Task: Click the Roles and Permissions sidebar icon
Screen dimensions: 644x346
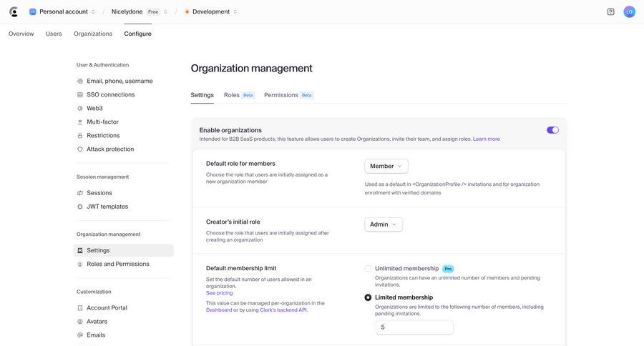Action: [80, 265]
